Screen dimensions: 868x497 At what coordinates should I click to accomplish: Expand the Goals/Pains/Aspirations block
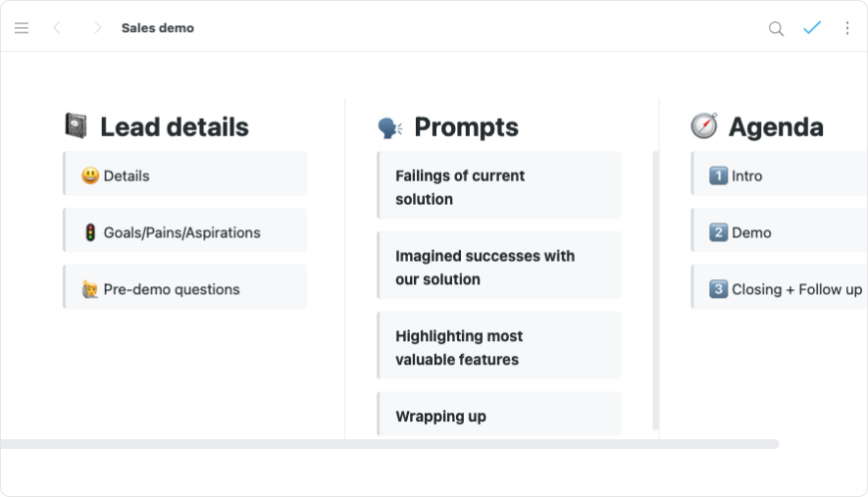coord(185,232)
